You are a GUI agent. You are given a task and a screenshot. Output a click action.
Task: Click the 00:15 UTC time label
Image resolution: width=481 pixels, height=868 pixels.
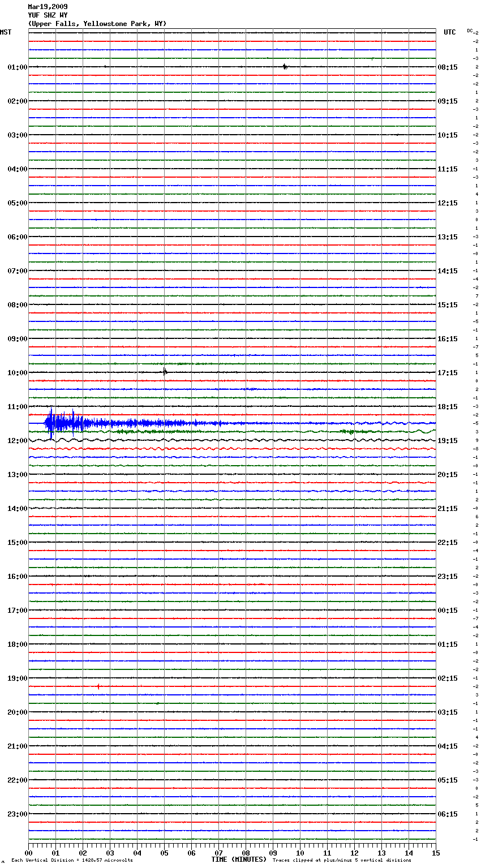(448, 611)
